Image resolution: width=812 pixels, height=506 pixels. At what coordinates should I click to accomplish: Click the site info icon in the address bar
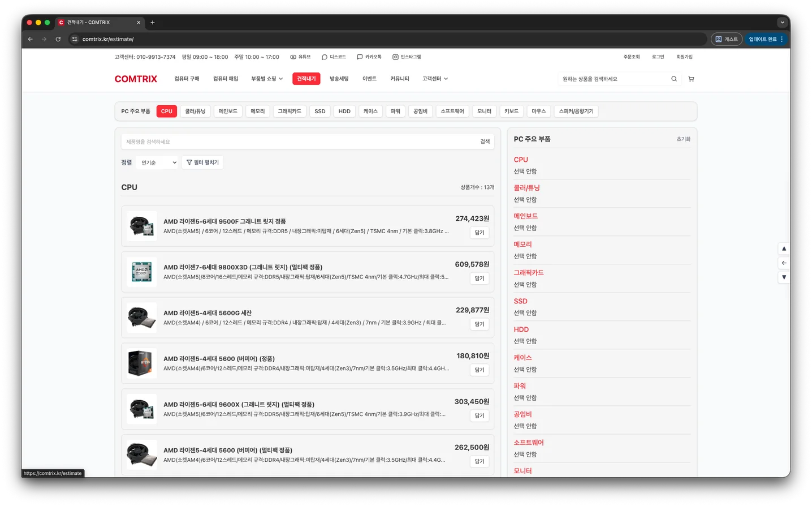click(x=75, y=39)
